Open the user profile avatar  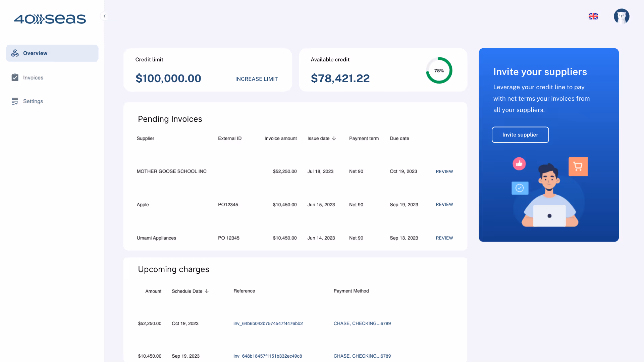622,16
